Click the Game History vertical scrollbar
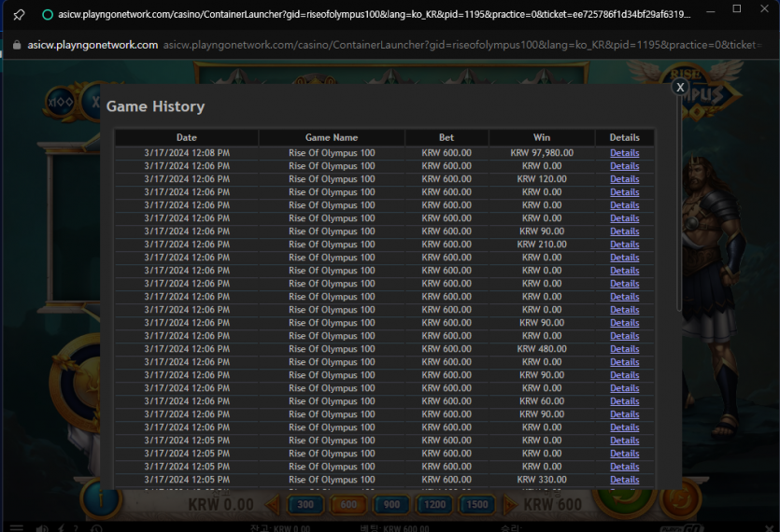This screenshot has width=780, height=532. [679, 203]
